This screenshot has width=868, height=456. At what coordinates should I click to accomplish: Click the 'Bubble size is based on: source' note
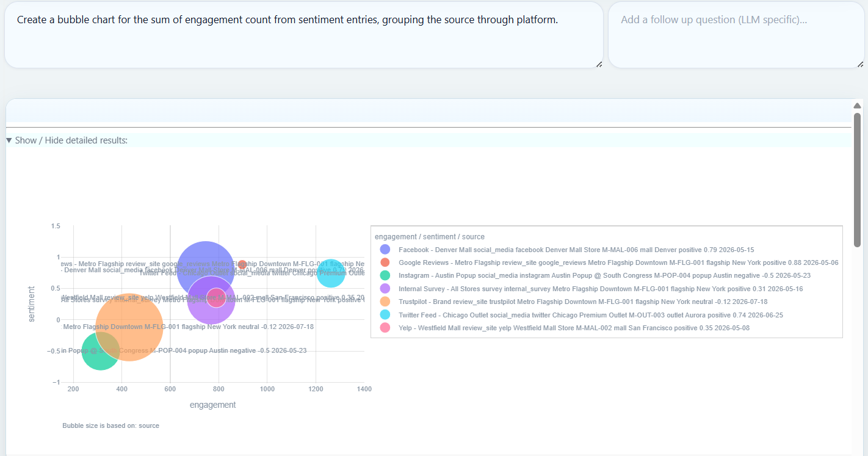111,425
